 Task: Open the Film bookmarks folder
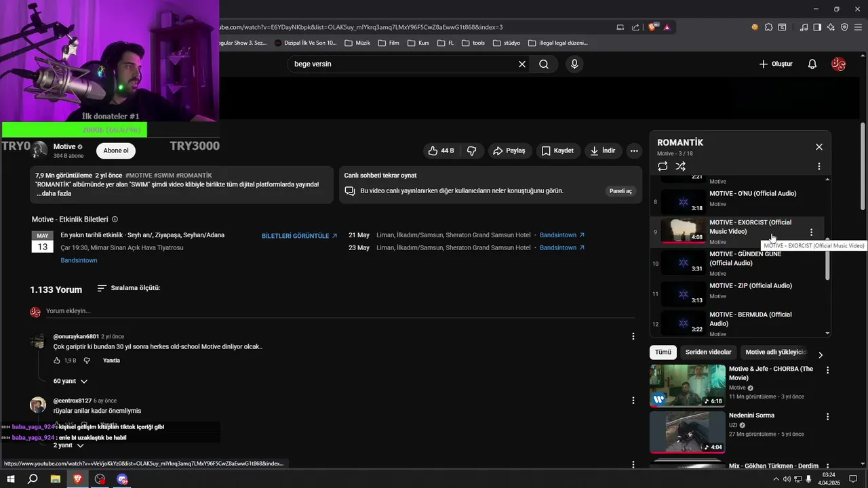click(389, 43)
